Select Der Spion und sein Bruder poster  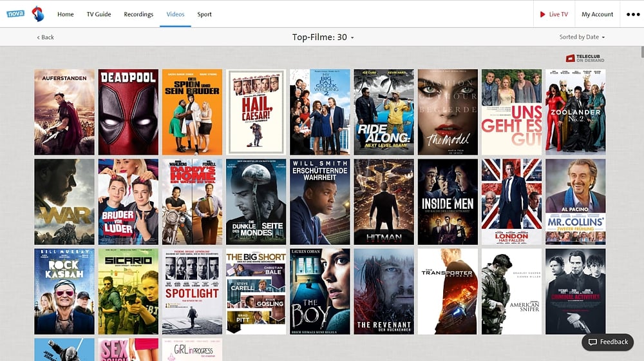pos(192,112)
